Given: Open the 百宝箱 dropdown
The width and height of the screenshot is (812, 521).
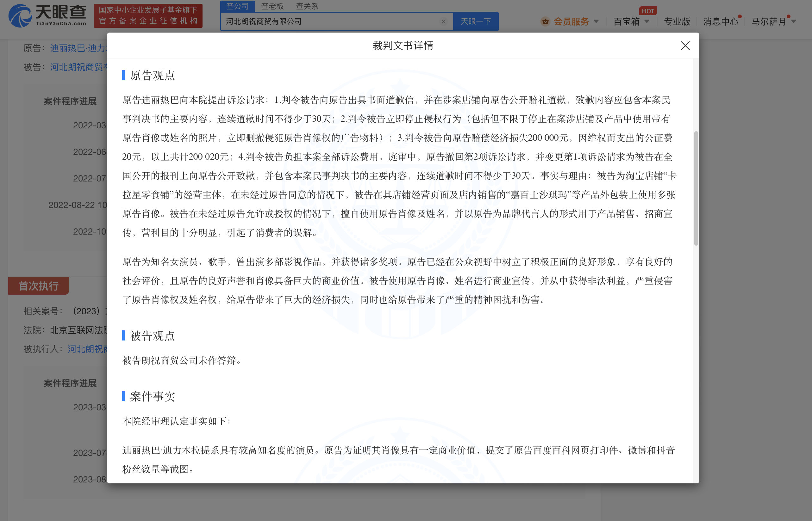Looking at the screenshot, I should point(647,21).
